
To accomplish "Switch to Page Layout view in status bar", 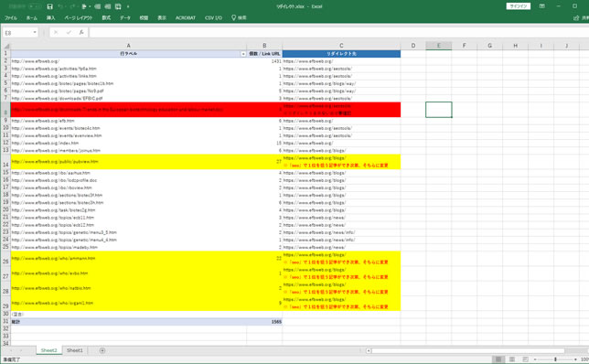I will tap(512, 359).
